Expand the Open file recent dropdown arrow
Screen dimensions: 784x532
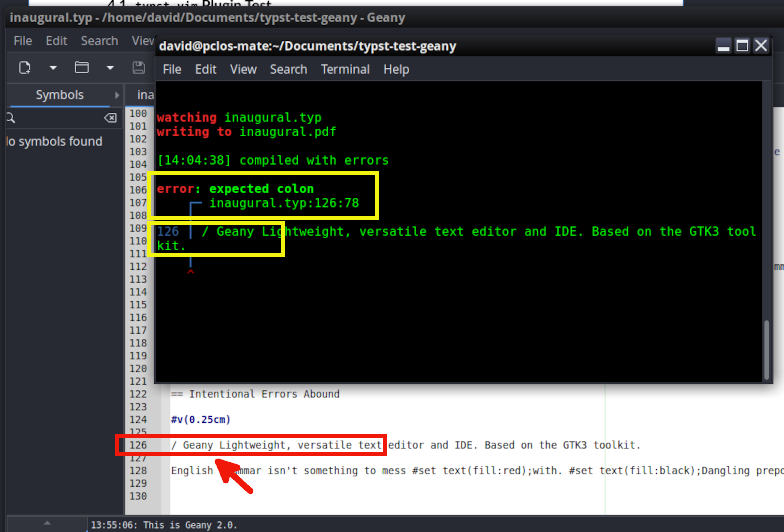[110, 68]
